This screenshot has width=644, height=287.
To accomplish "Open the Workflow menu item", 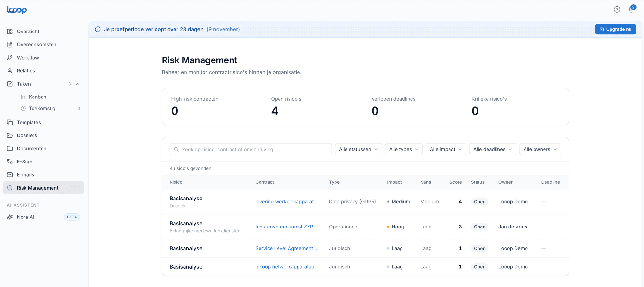I will click(x=43, y=58).
